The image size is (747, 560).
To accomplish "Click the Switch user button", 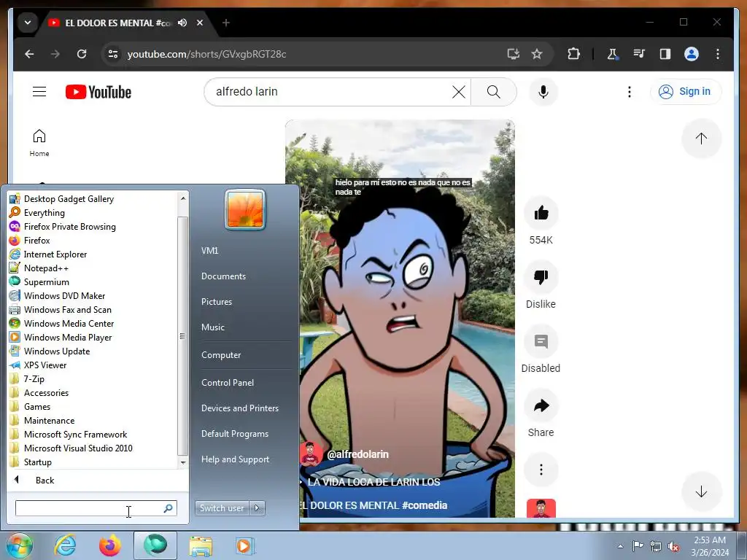I will (x=222, y=508).
